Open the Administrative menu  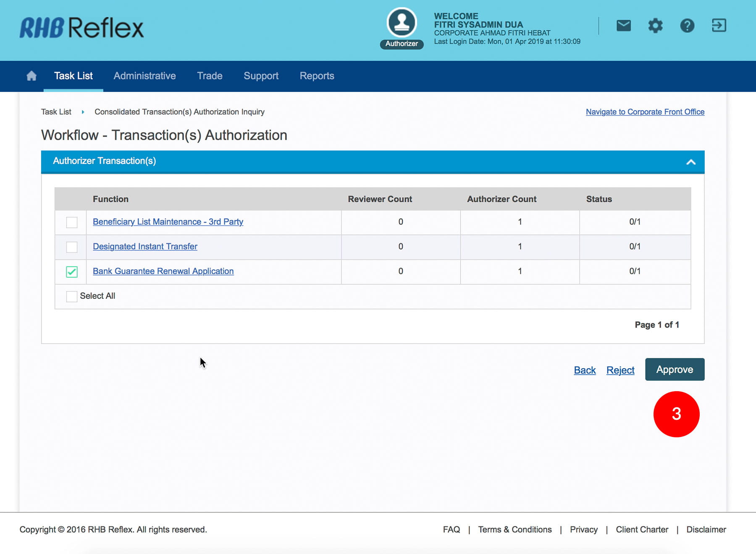click(x=144, y=76)
